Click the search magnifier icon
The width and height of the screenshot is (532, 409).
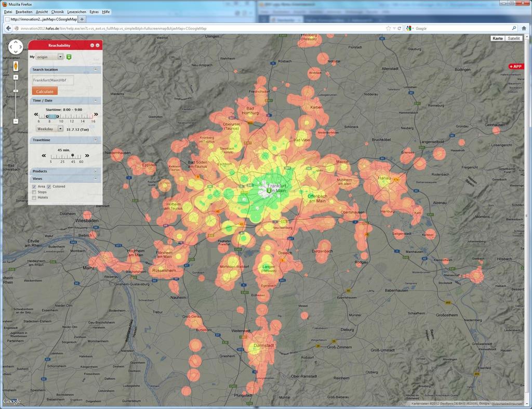pos(514,29)
